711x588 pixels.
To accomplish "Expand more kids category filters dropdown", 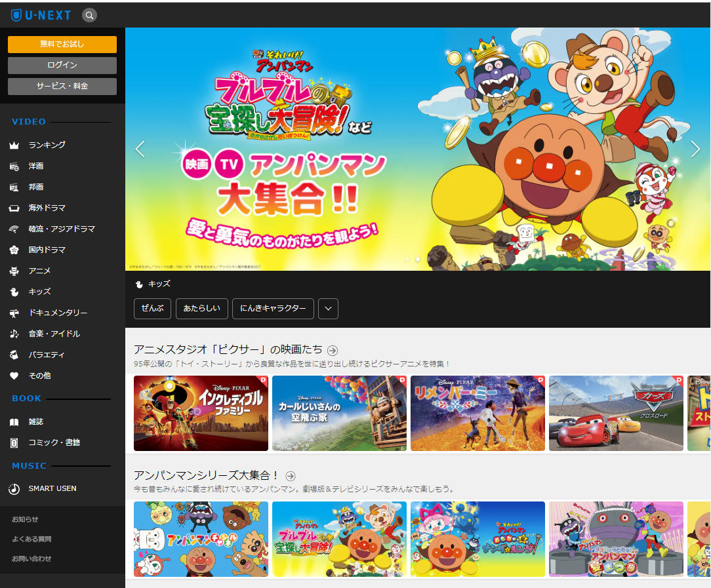I will point(329,309).
